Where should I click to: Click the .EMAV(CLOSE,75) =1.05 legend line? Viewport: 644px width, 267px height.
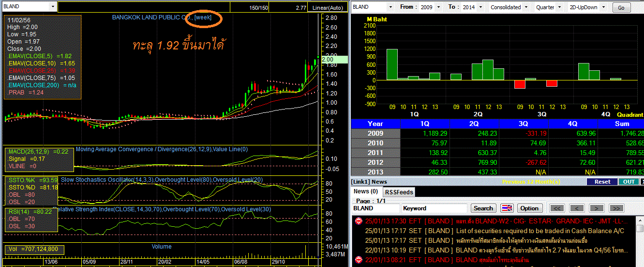[x=41, y=78]
